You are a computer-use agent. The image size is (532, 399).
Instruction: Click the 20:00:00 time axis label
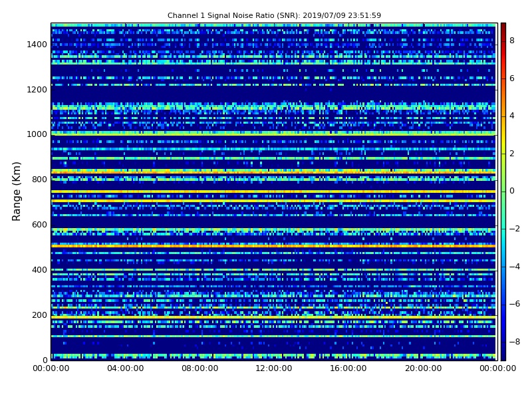(424, 368)
